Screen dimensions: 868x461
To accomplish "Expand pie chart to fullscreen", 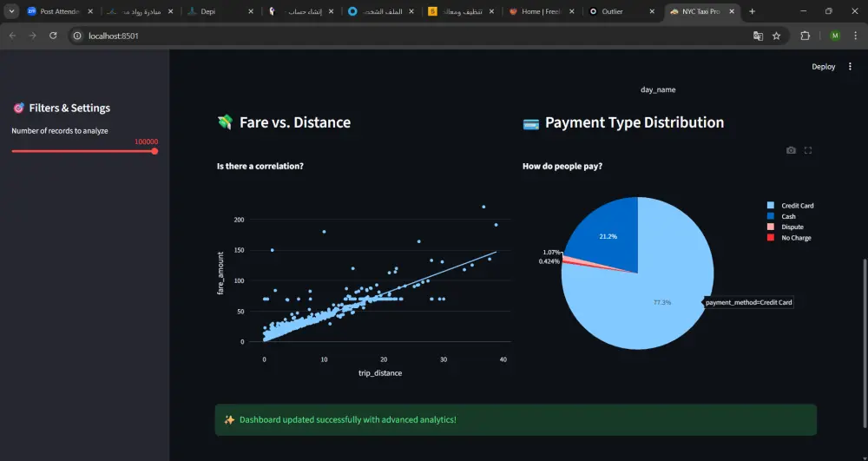I will (807, 150).
